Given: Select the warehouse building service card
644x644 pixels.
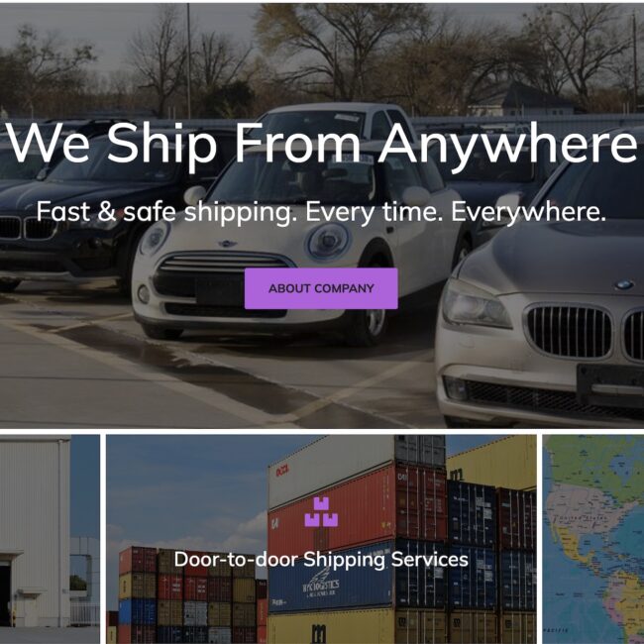Looking at the screenshot, I should (x=50, y=539).
